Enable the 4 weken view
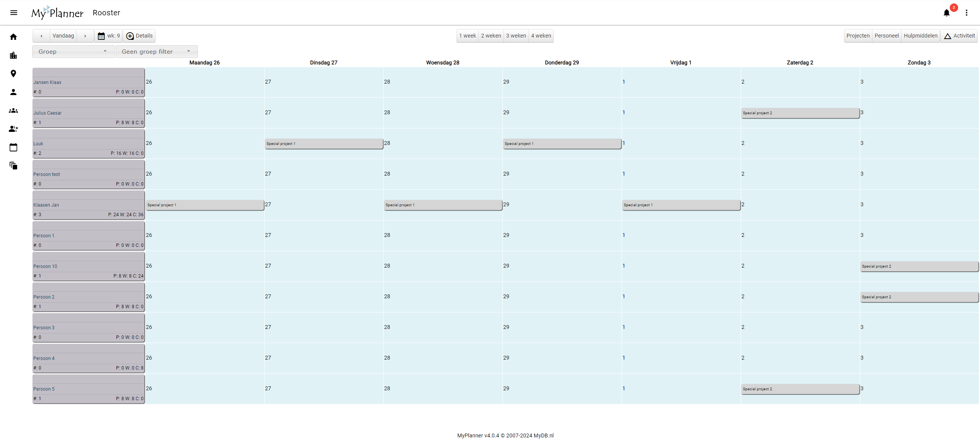The width and height of the screenshot is (980, 442). (540, 35)
